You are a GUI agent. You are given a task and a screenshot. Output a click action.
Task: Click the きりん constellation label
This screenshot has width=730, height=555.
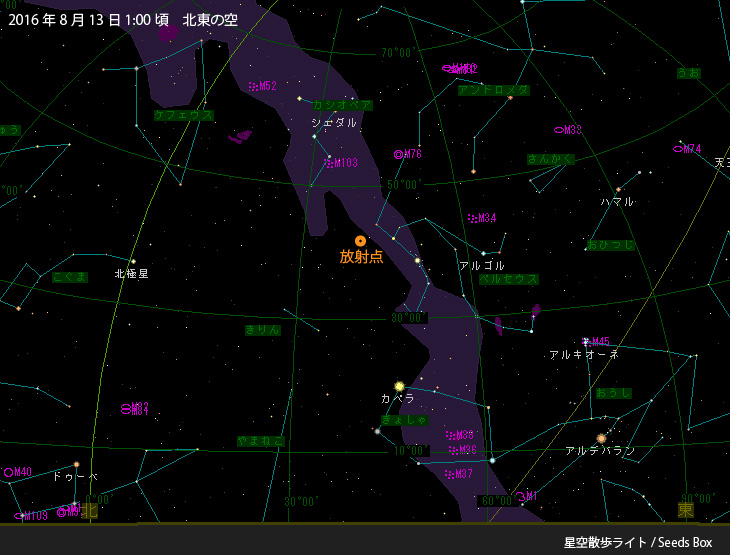coord(263,330)
